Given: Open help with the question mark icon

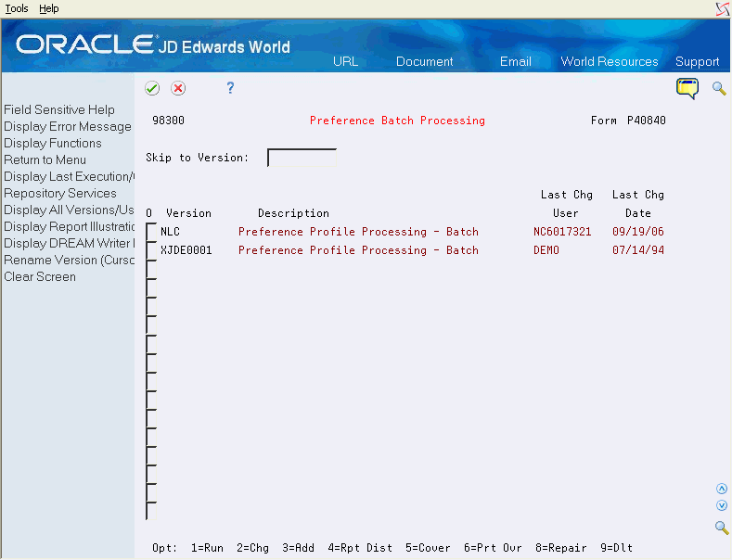Looking at the screenshot, I should 230,88.
